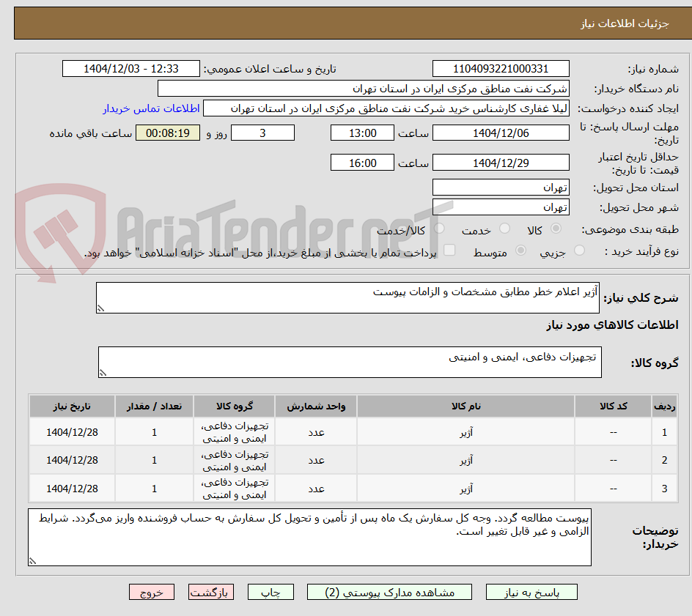Click the validity time field 16:00
The width and height of the screenshot is (692, 616).
coord(362,163)
